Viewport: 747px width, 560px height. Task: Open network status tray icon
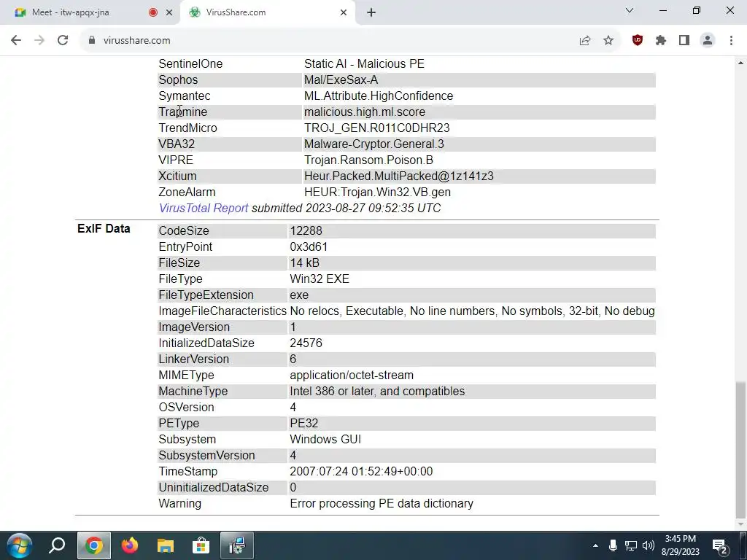click(x=631, y=545)
